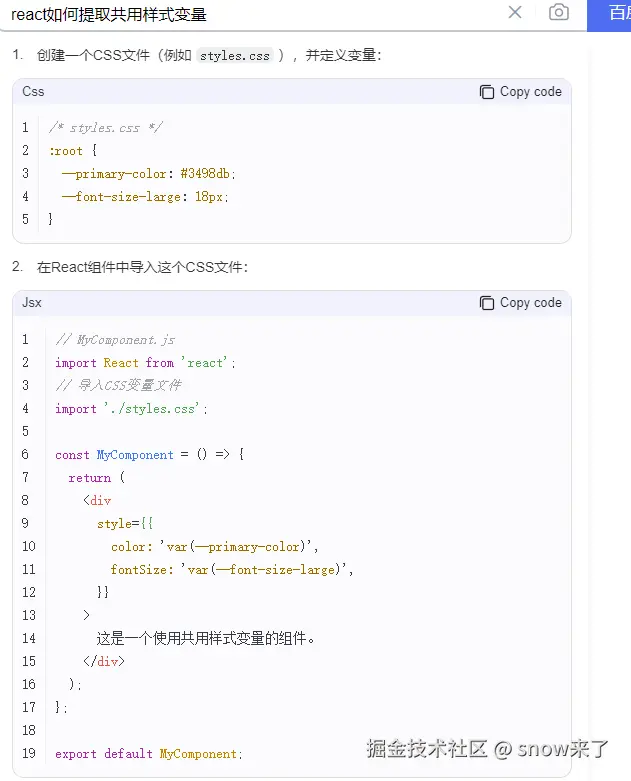Click the '// 导入CSS变量文件' comment

click(x=119, y=385)
